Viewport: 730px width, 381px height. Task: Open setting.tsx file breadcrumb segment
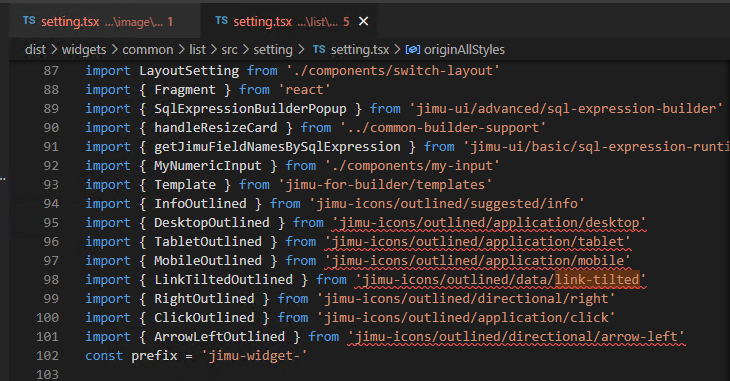click(x=360, y=49)
